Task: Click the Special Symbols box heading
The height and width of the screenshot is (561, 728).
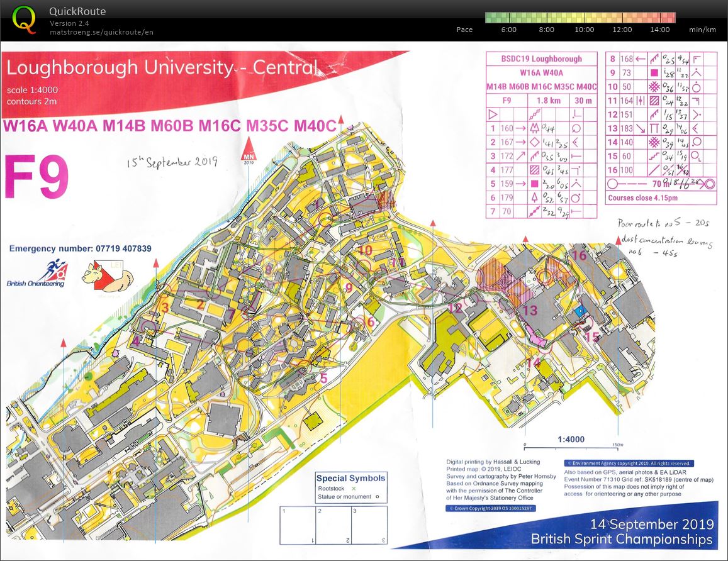Action: pyautogui.click(x=350, y=478)
